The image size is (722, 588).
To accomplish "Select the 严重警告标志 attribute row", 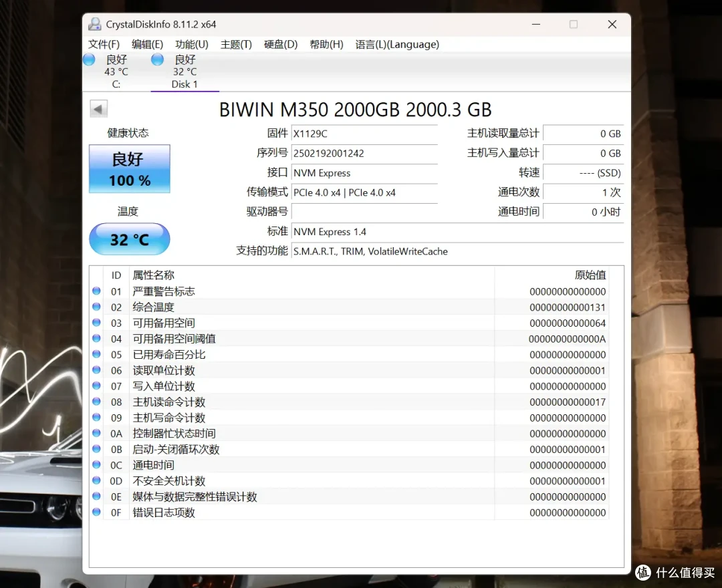I will [350, 291].
